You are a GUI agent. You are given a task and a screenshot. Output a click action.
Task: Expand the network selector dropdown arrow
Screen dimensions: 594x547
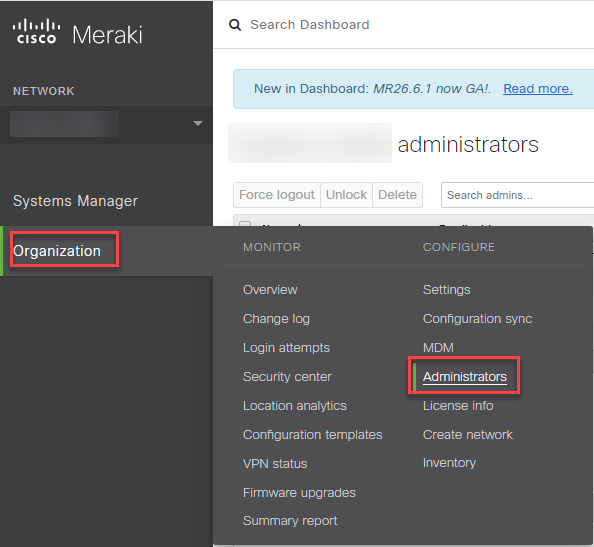(198, 123)
